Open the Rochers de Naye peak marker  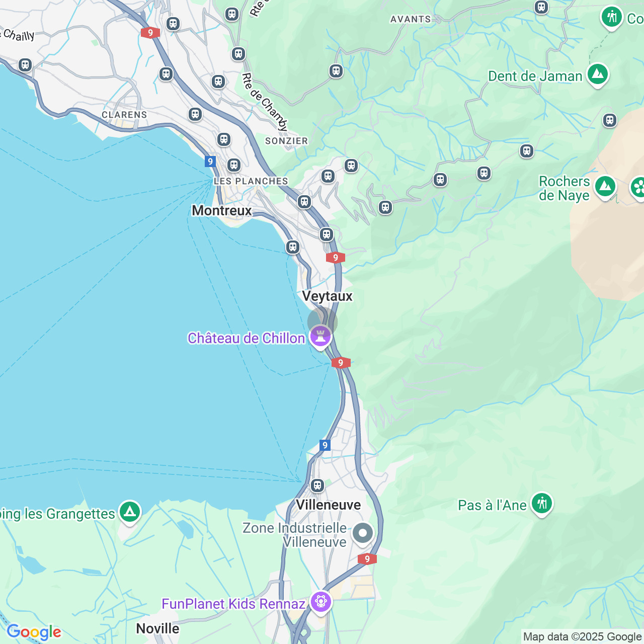[x=605, y=187]
